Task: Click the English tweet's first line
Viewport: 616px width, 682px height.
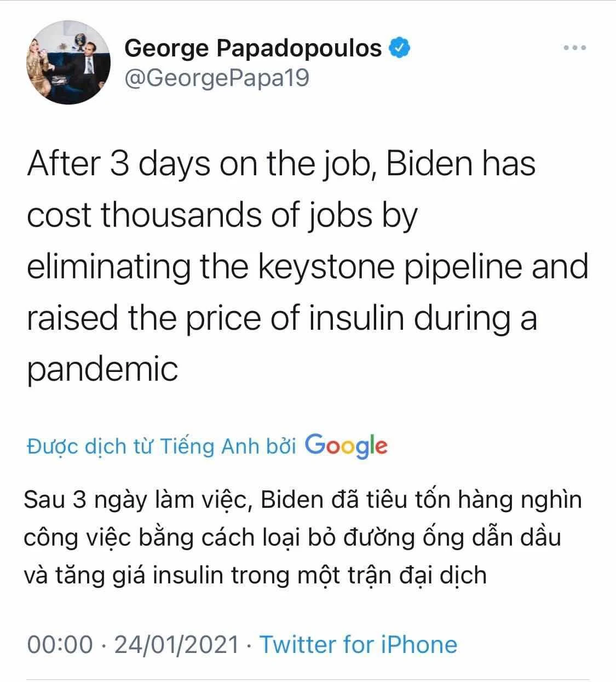Action: point(281,164)
